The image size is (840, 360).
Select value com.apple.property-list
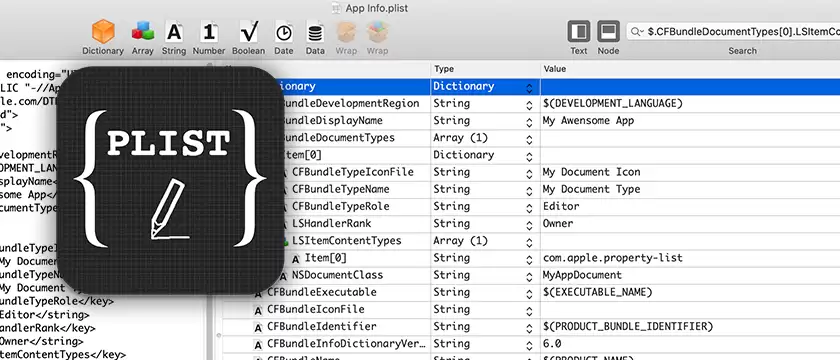(x=612, y=258)
